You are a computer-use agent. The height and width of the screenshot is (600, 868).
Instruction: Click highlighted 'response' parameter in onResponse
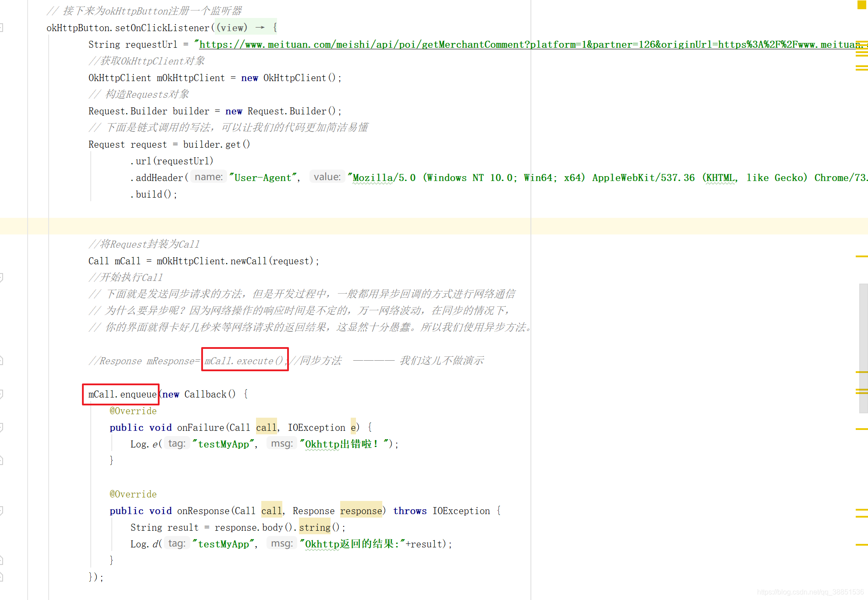(361, 511)
